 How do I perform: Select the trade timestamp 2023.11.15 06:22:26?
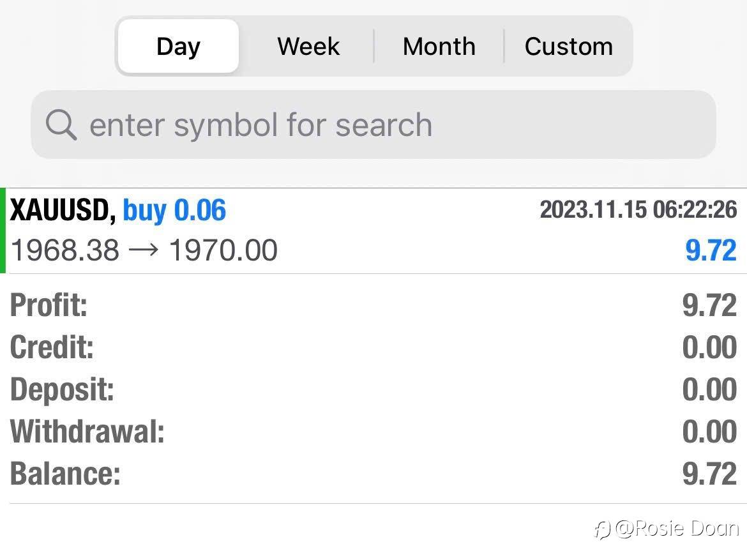(638, 209)
